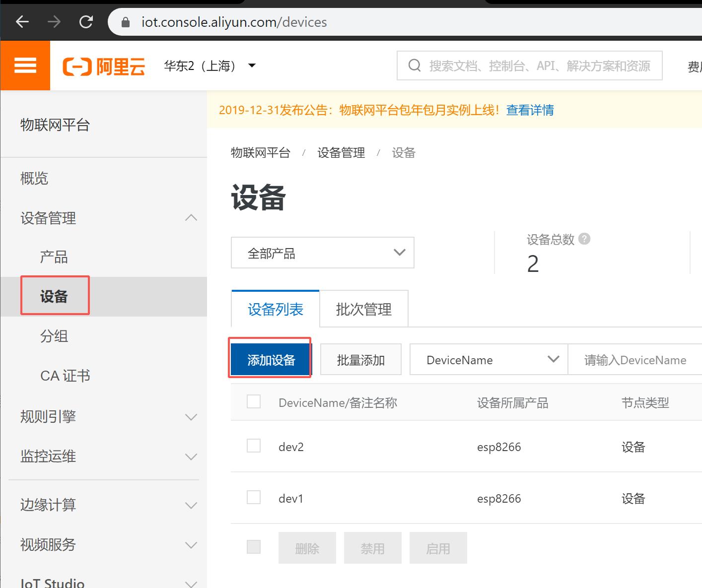Open the 全部产品 product dropdown

322,253
